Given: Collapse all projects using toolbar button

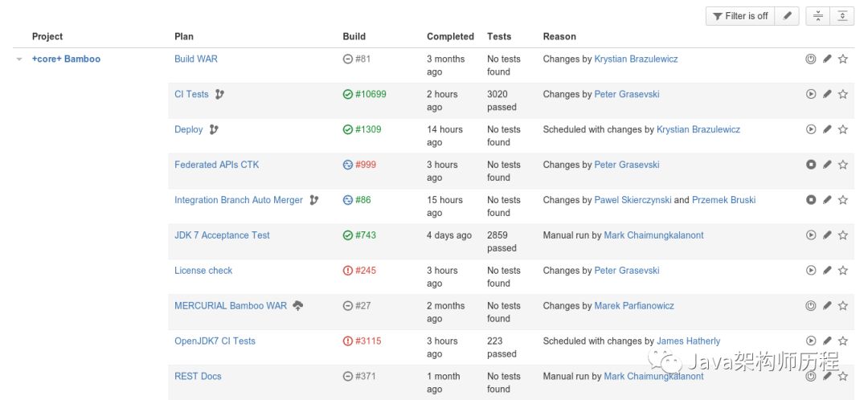Looking at the screenshot, I should [x=818, y=16].
